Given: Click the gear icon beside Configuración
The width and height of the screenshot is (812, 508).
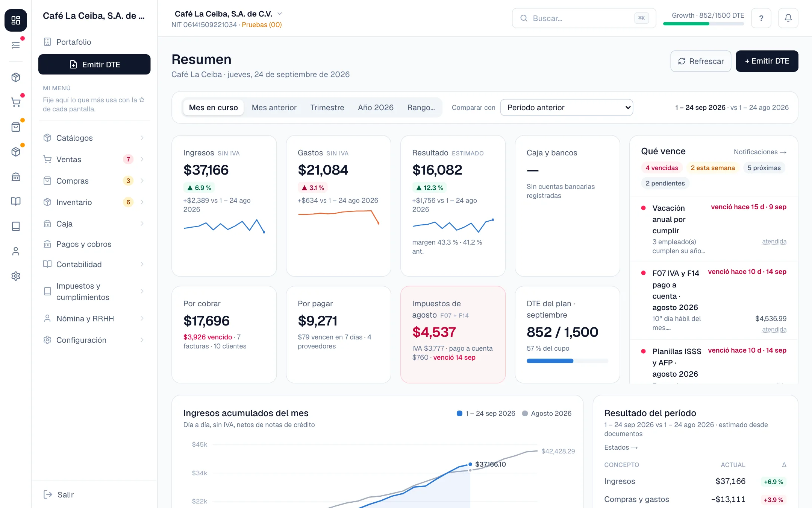Looking at the screenshot, I should [47, 340].
